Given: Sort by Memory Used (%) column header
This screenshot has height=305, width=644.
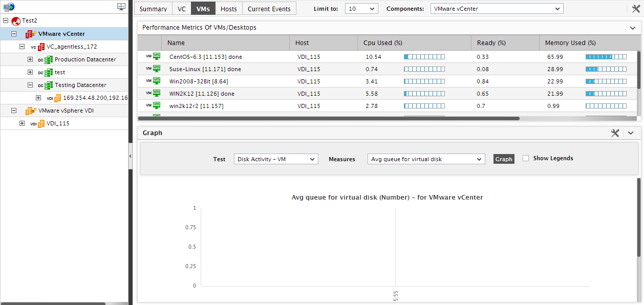Looking at the screenshot, I should tap(587, 43).
